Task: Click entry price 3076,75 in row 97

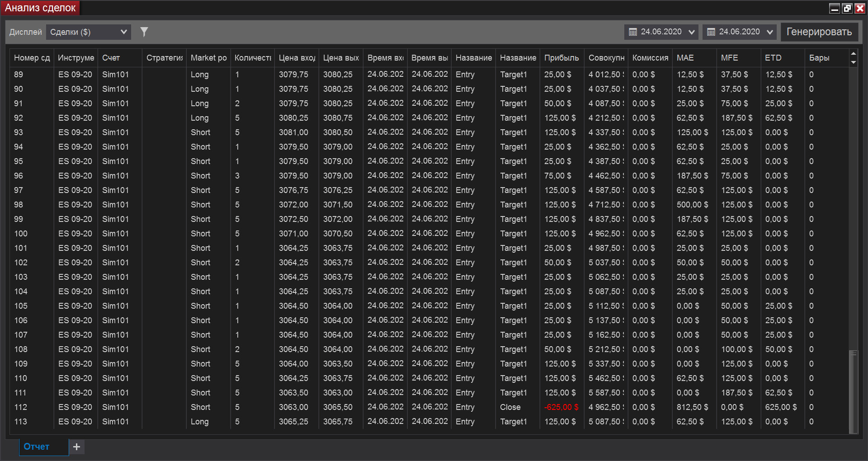Action: click(293, 190)
